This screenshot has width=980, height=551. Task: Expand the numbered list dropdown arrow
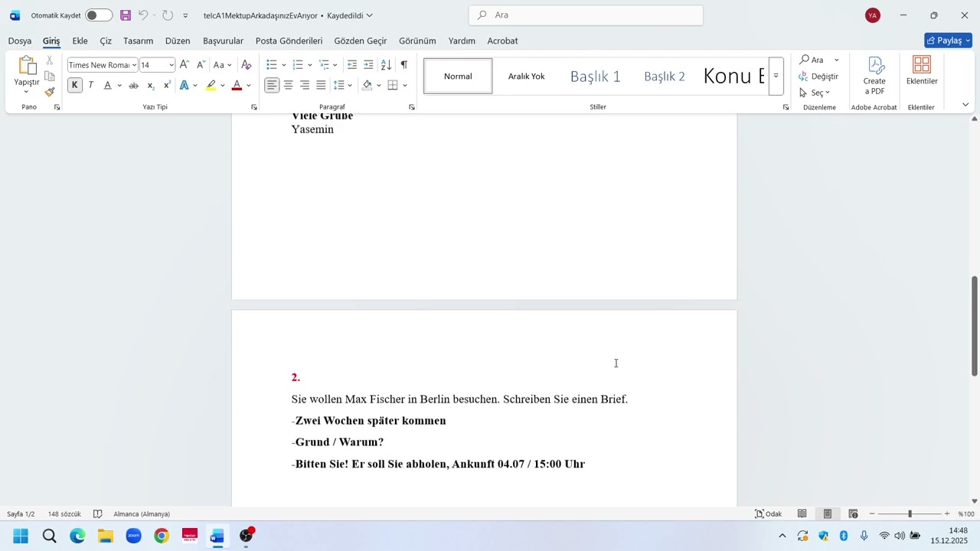point(309,65)
